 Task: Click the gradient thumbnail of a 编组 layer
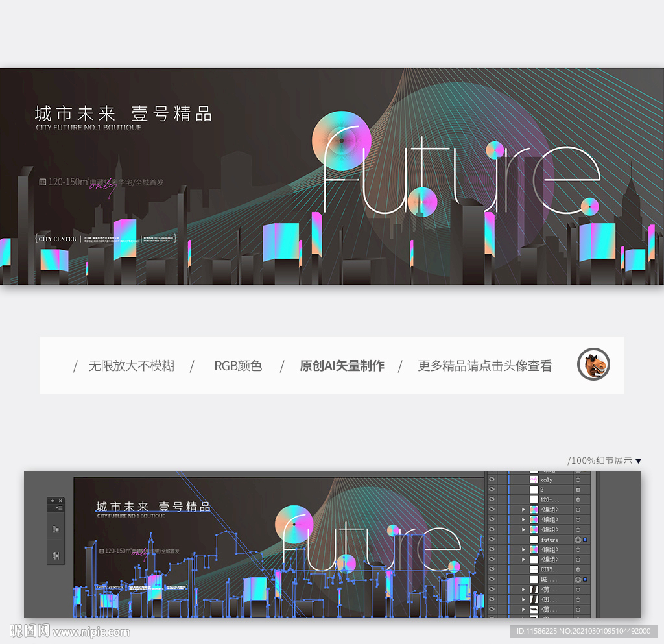534,510
